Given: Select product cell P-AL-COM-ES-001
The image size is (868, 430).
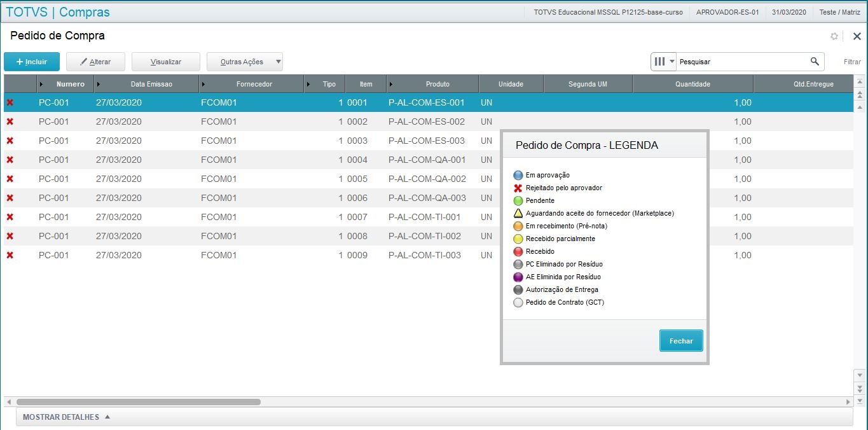Looking at the screenshot, I should 432,102.
